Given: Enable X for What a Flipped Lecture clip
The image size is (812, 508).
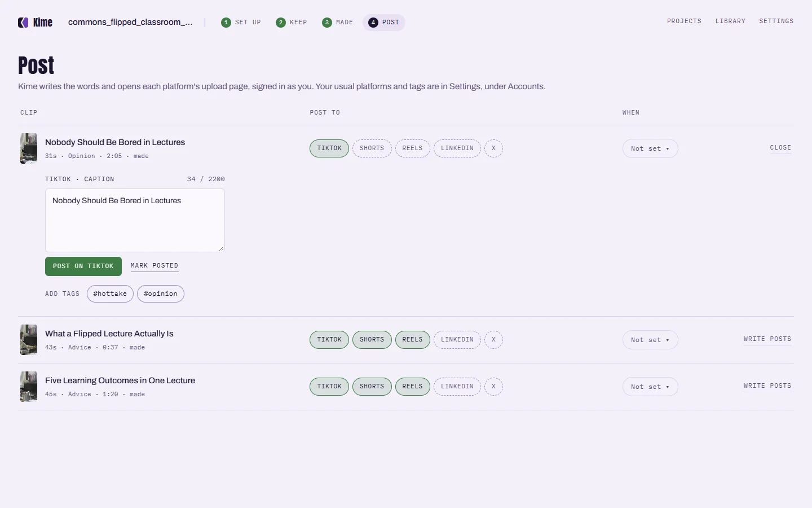Looking at the screenshot, I should pyautogui.click(x=493, y=340).
